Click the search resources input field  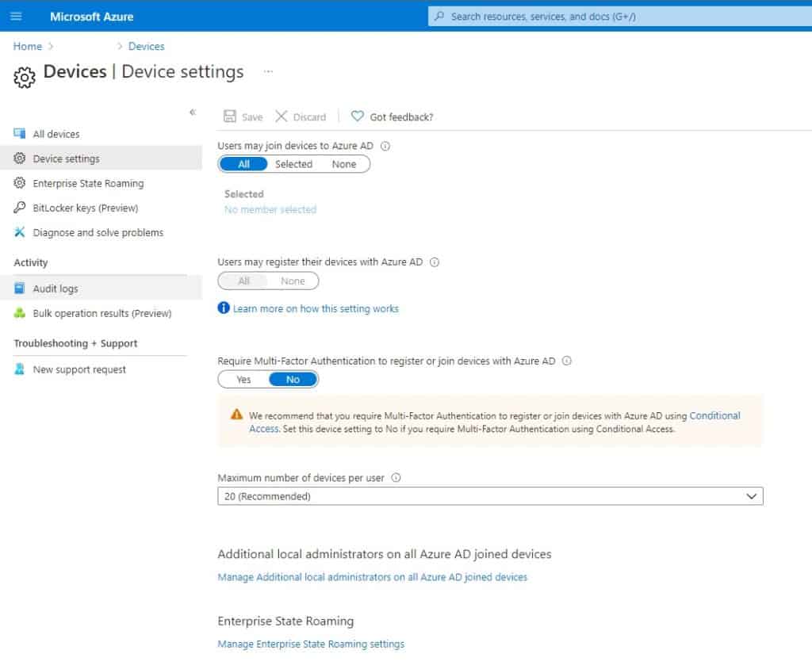(620, 16)
